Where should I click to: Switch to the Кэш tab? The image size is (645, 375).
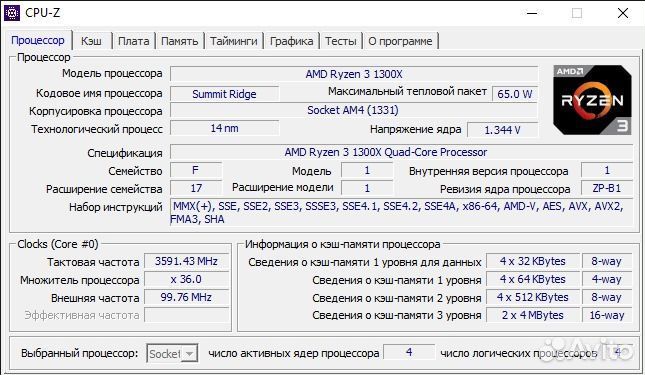pyautogui.click(x=91, y=41)
